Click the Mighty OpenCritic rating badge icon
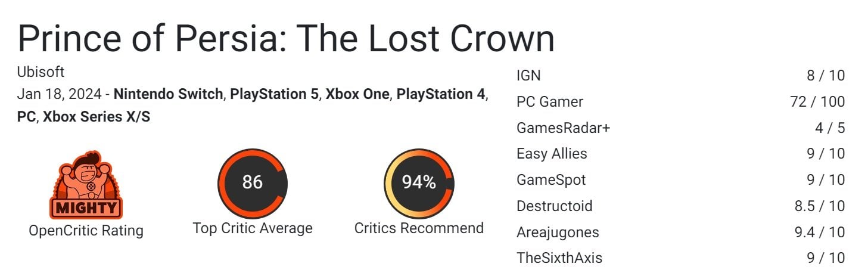868x276 pixels. (86, 185)
